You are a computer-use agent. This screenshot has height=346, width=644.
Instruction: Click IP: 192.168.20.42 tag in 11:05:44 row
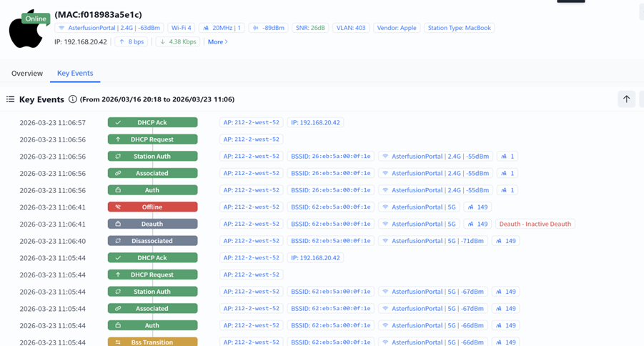click(315, 257)
